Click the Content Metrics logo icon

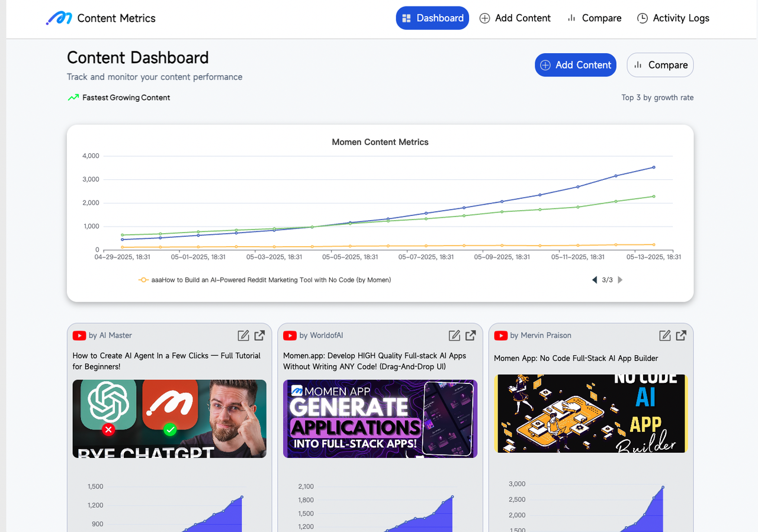tap(59, 18)
